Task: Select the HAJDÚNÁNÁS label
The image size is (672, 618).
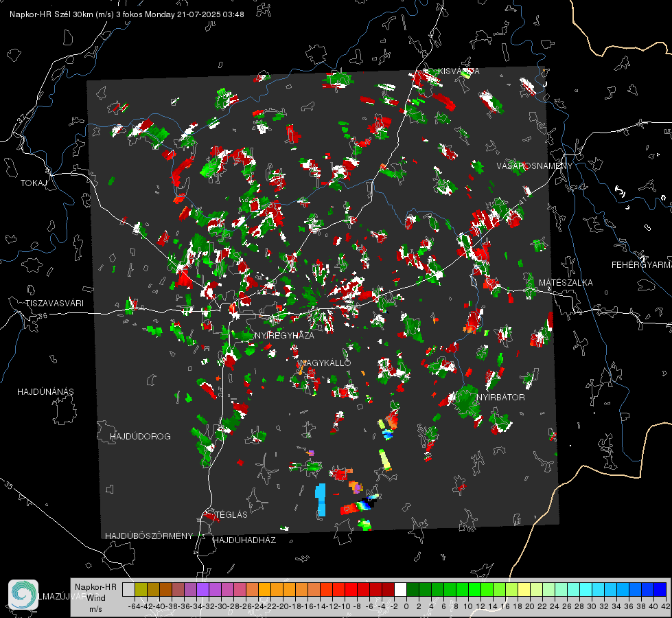Action: [x=45, y=392]
